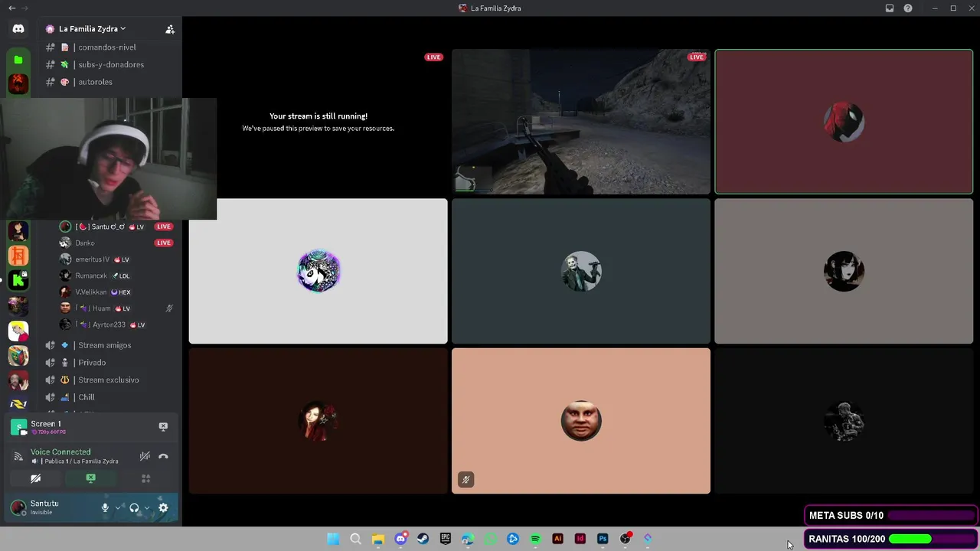The height and width of the screenshot is (551, 980).
Task: Toggle the green screen share button
Action: (x=90, y=478)
